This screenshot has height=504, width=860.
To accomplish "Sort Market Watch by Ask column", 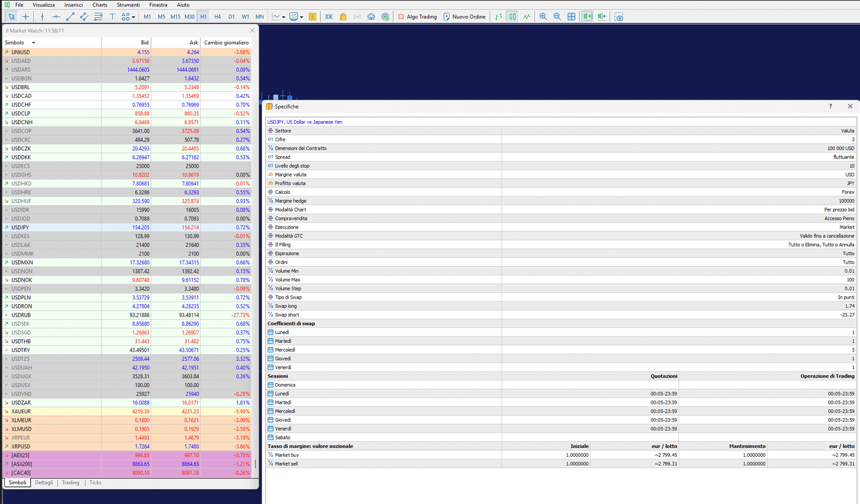I will (176, 42).
